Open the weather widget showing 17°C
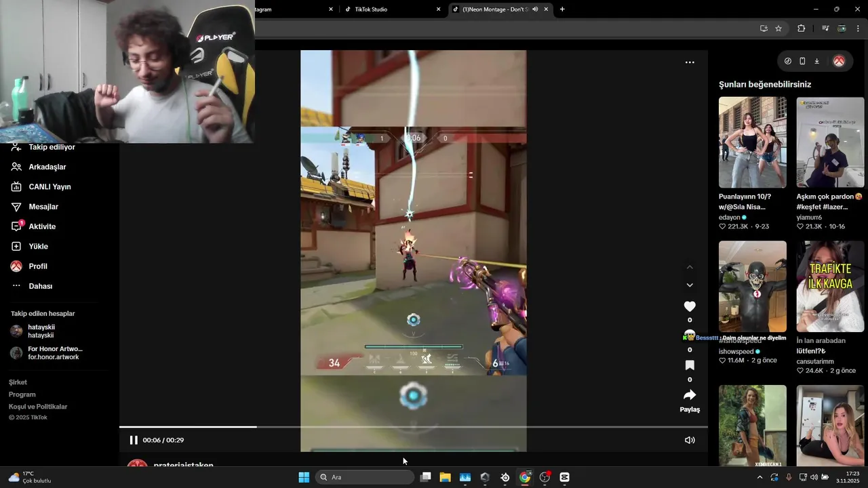868x488 pixels. 30,477
